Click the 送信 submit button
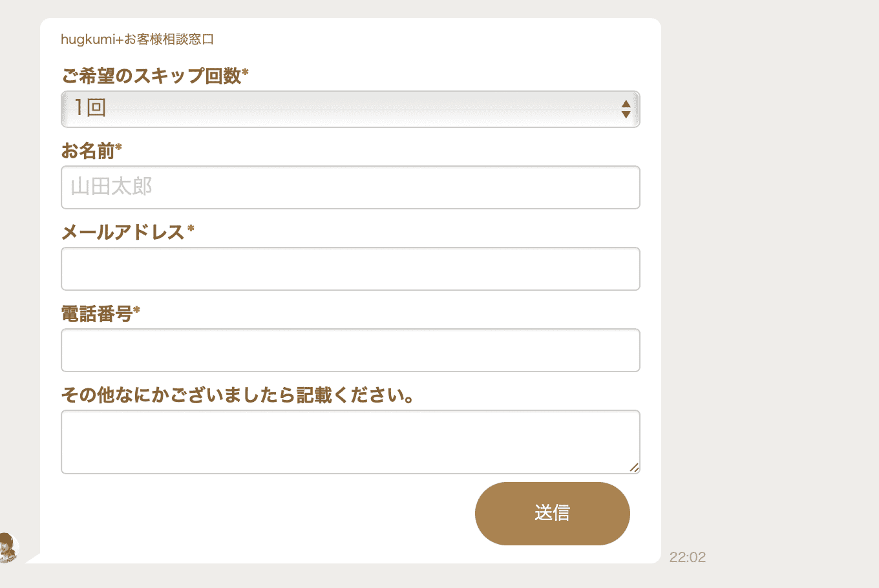The width and height of the screenshot is (879, 588). tap(553, 514)
